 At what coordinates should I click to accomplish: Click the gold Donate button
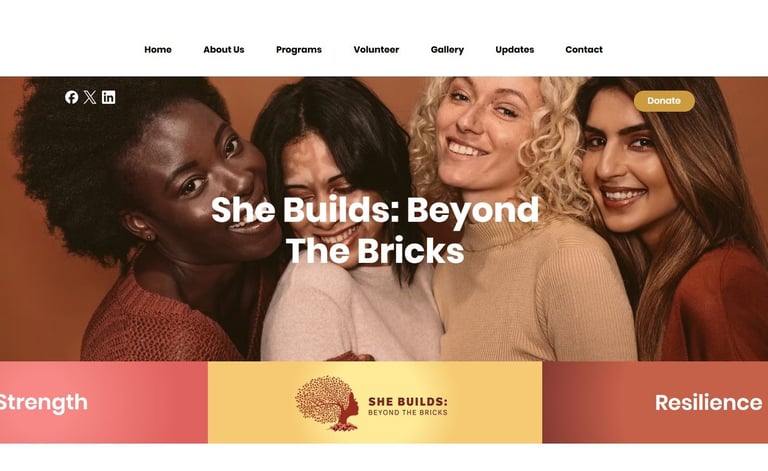coord(664,101)
